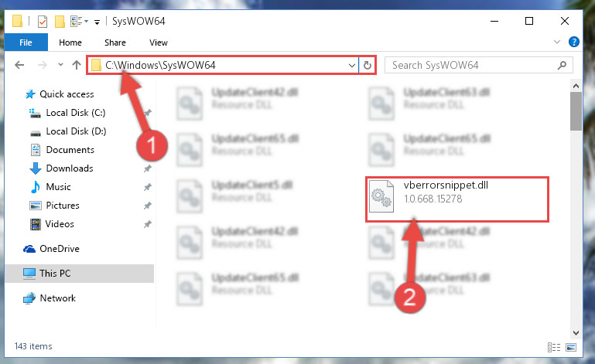
Task: Open the Share ribbon tab
Action: pos(115,43)
